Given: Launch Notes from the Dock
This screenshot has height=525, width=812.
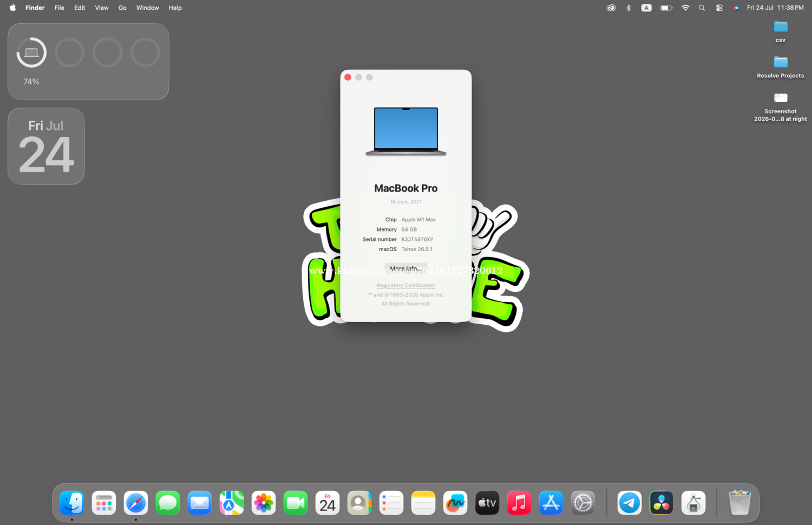Looking at the screenshot, I should tap(423, 503).
